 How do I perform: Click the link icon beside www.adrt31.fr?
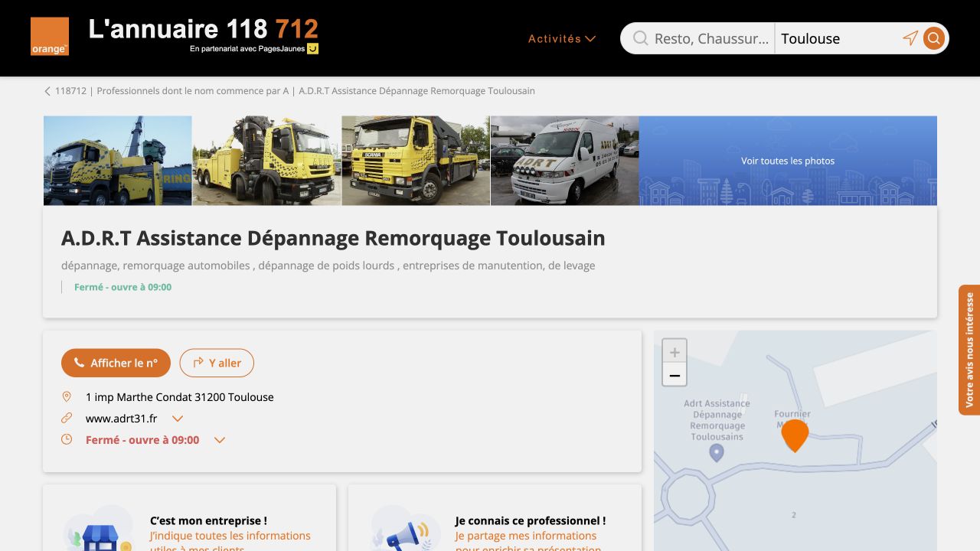coord(67,419)
